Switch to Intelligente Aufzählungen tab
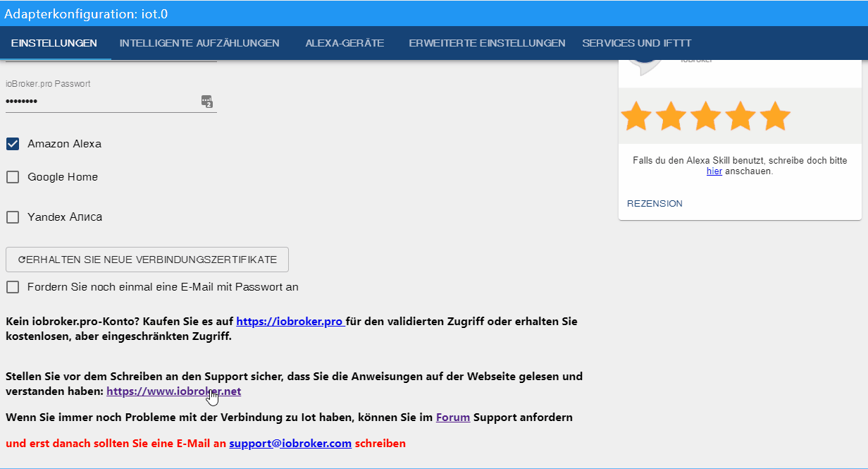The height and width of the screenshot is (469, 868). (199, 43)
